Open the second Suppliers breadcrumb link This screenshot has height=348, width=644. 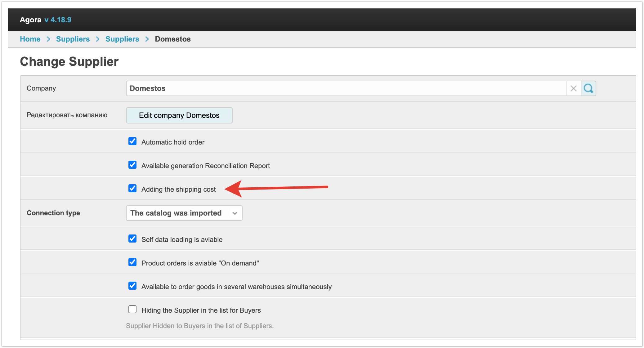pyautogui.click(x=122, y=39)
